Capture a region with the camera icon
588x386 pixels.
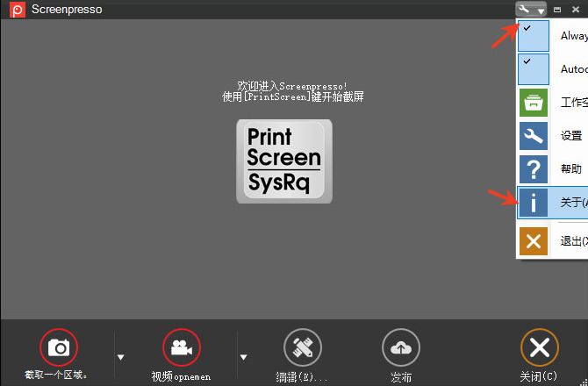coord(59,347)
